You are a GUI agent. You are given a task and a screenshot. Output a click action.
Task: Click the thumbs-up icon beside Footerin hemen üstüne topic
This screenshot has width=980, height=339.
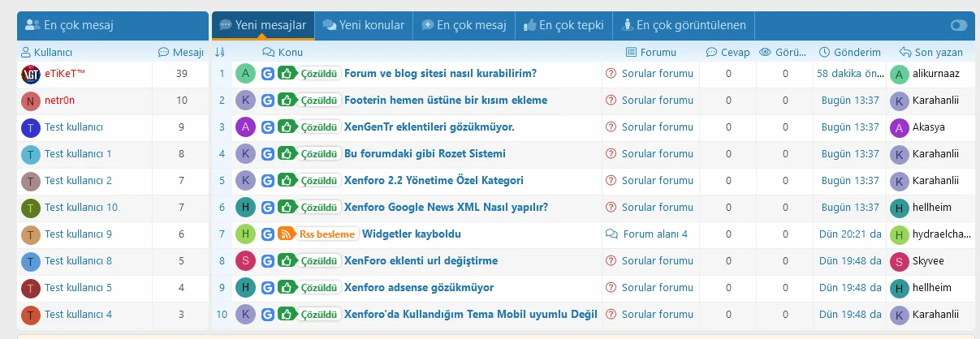coord(286,101)
